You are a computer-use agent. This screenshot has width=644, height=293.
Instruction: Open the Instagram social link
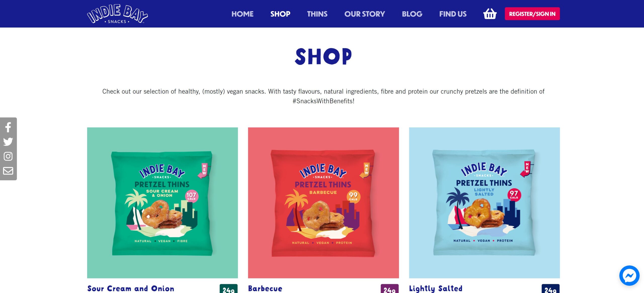8,156
